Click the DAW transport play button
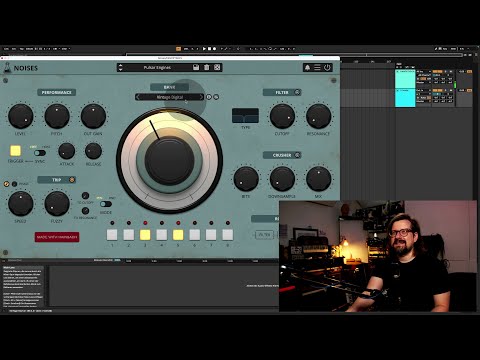This screenshot has width=480, height=360. coord(204,49)
